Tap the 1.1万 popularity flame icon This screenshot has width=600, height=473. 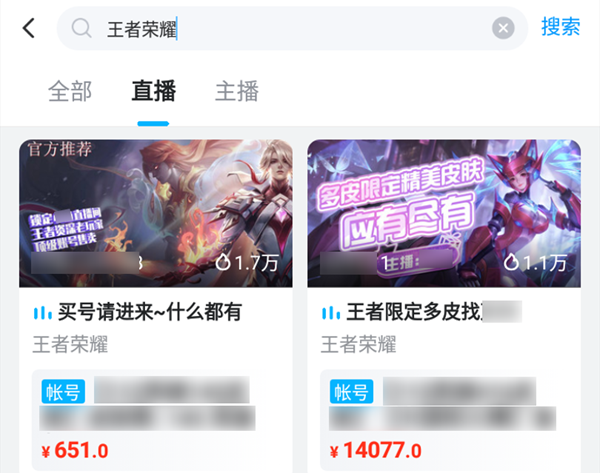pos(511,263)
